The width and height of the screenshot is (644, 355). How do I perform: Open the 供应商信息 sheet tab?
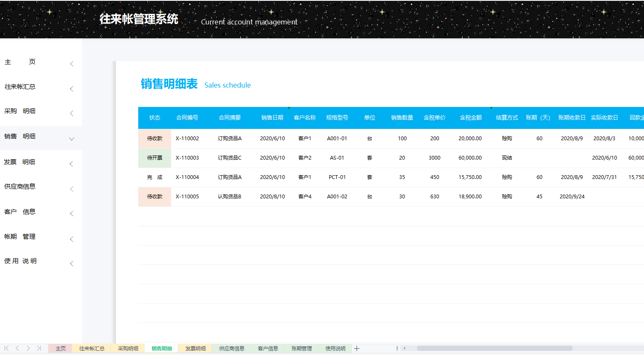point(231,348)
